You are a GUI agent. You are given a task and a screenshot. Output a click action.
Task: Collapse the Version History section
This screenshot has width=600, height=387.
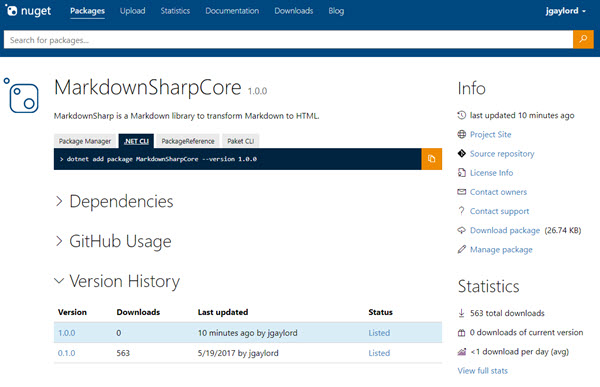117,281
